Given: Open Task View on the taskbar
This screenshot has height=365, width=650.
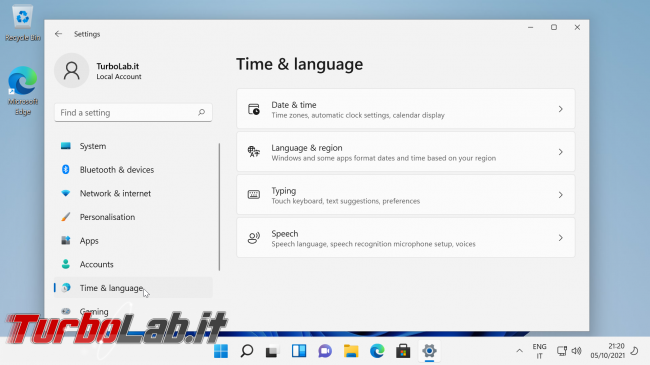Looking at the screenshot, I should click(x=272, y=351).
